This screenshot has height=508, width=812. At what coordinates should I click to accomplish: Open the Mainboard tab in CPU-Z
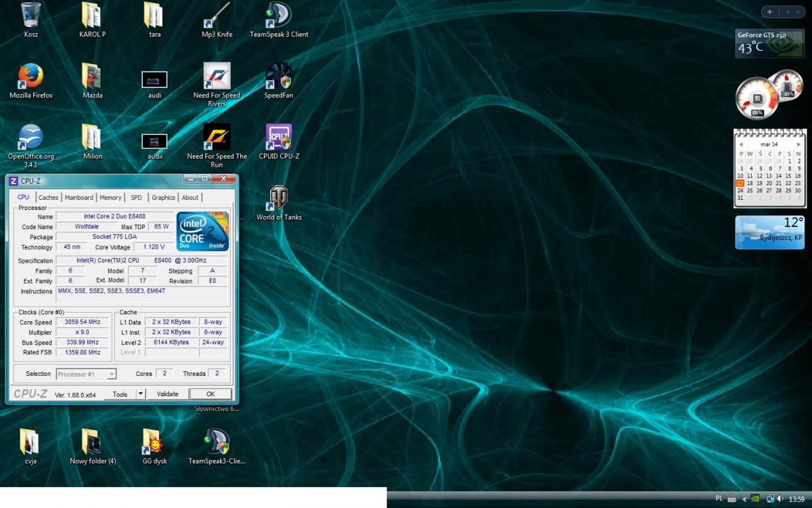click(79, 197)
